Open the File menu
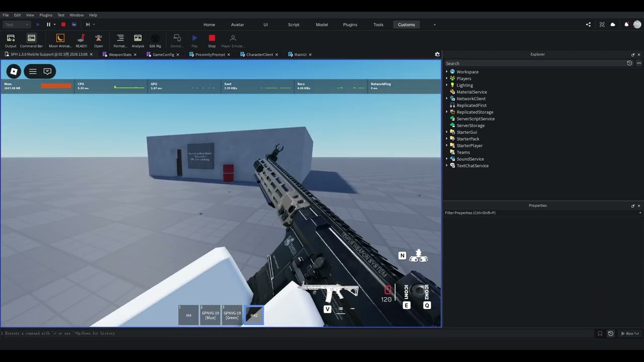 tap(6, 15)
